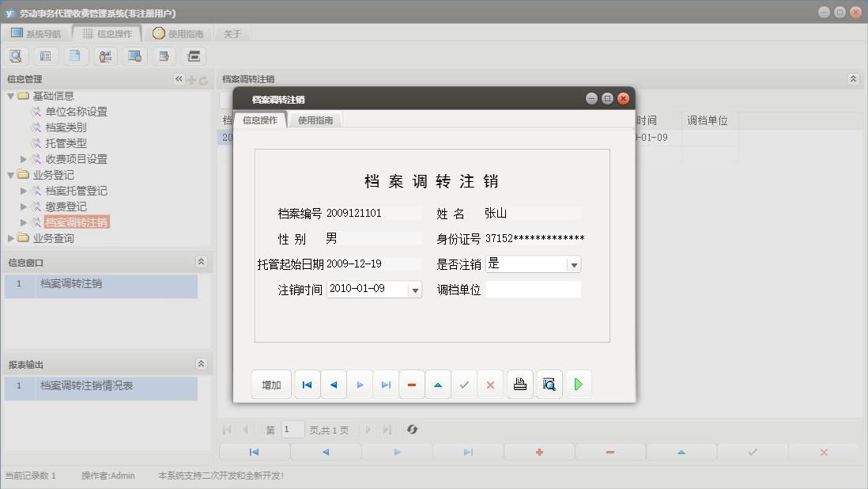Collapse the 报表输出 panel header
Viewport: 868px width, 489px height.
coord(202,363)
